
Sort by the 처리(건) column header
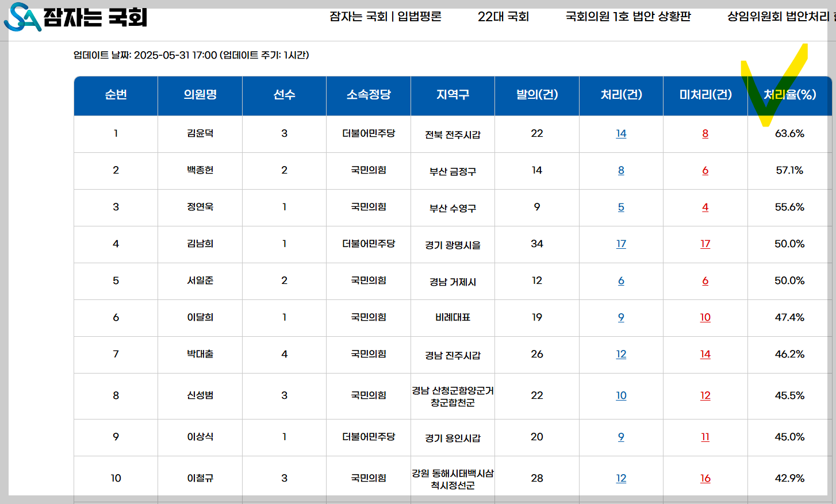[x=621, y=95]
